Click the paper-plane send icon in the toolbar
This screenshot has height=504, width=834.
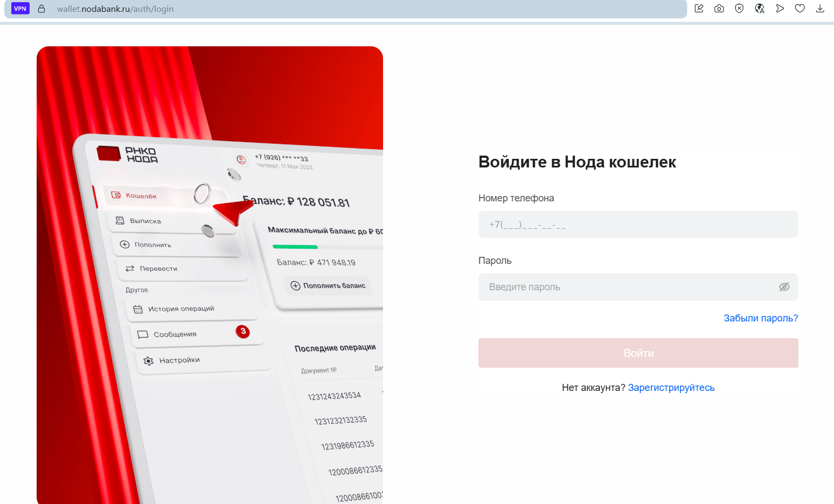tap(780, 9)
